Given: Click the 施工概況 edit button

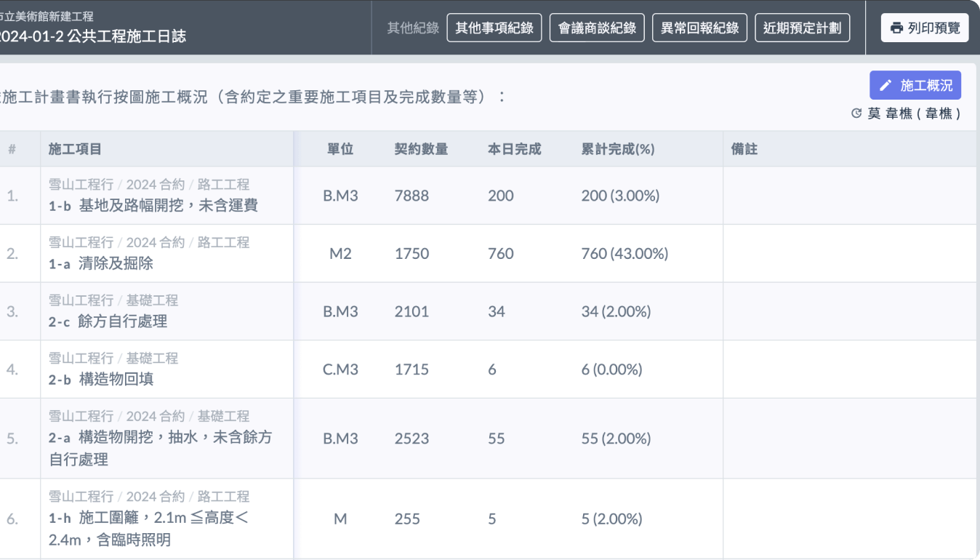Looking at the screenshot, I should coord(915,86).
